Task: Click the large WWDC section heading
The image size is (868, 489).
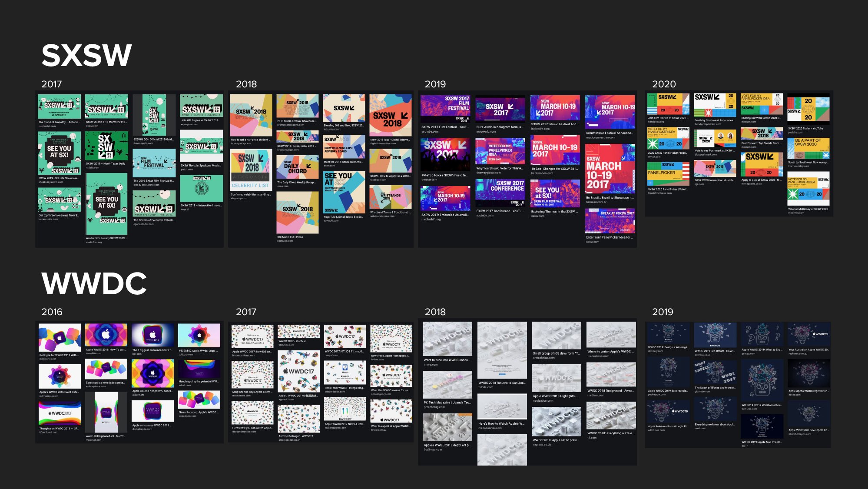Action: (x=94, y=283)
